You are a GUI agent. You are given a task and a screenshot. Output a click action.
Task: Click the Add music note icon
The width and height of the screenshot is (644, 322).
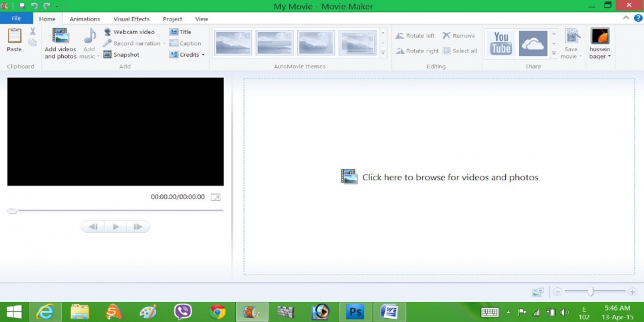coord(89,36)
